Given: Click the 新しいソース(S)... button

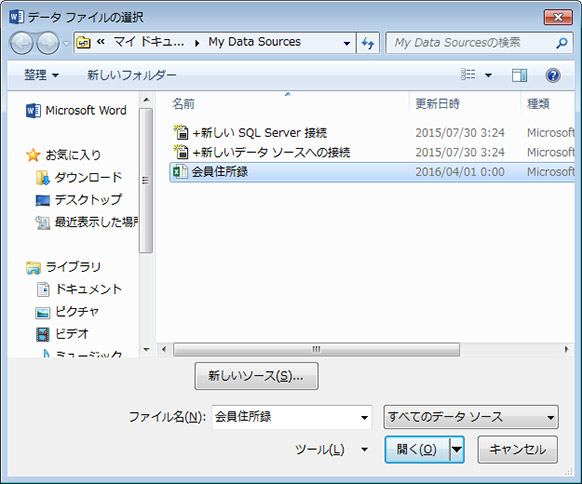Looking at the screenshot, I should 256,376.
